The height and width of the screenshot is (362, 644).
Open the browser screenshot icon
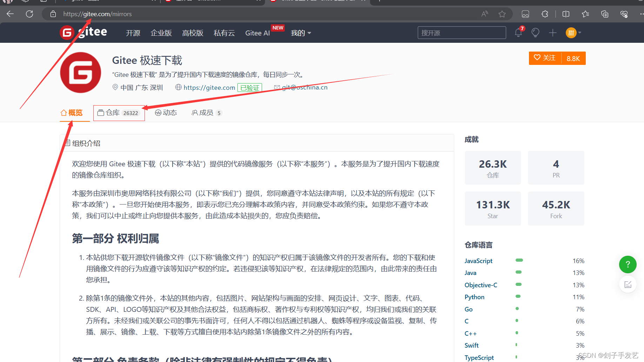tap(525, 14)
